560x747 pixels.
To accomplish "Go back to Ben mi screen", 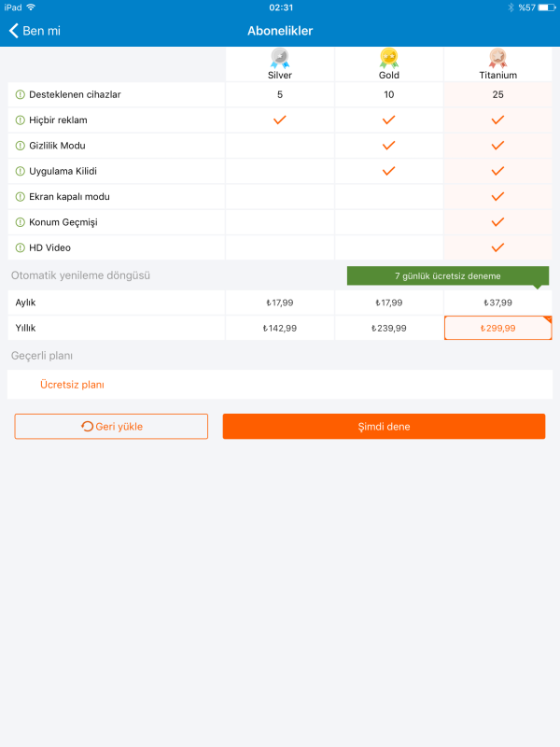I will tap(35, 31).
